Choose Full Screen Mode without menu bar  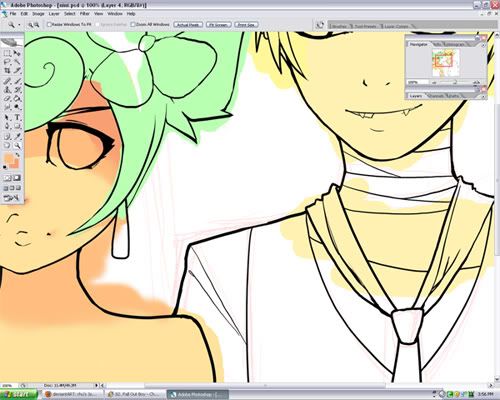[x=18, y=188]
